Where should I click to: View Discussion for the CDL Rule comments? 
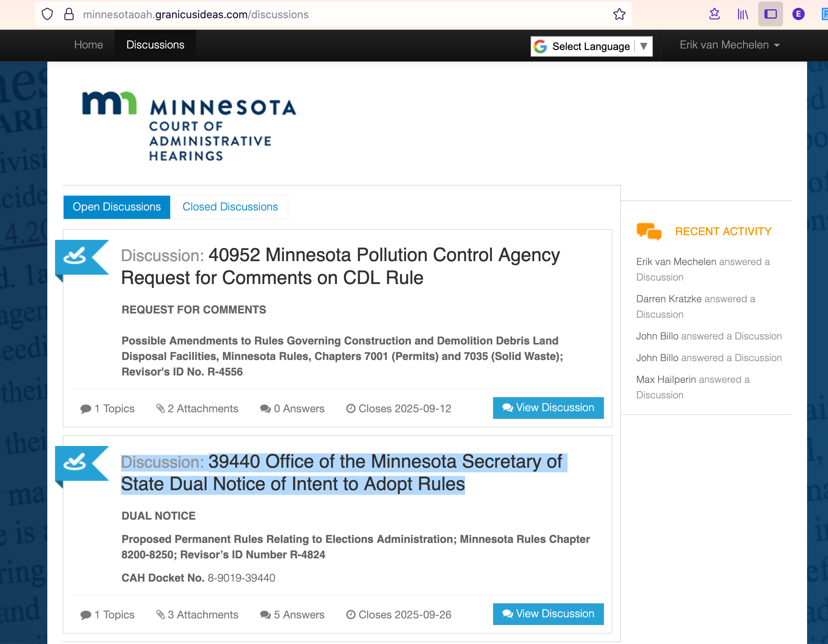548,408
